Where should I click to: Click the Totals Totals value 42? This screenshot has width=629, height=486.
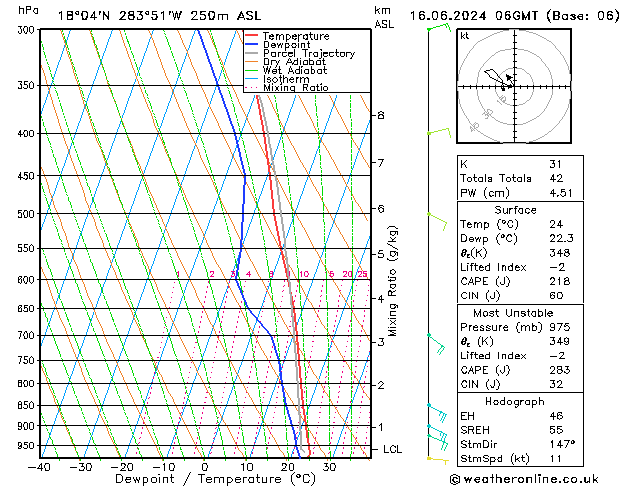coord(556,178)
